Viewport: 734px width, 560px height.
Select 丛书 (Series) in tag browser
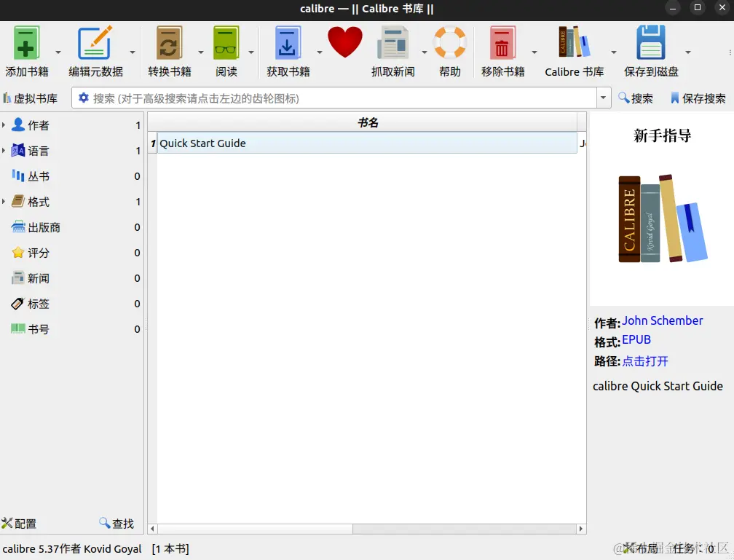point(39,176)
